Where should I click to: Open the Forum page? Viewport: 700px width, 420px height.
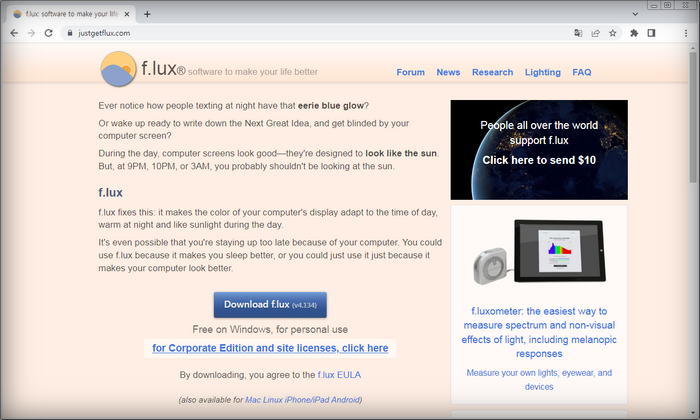(x=410, y=72)
